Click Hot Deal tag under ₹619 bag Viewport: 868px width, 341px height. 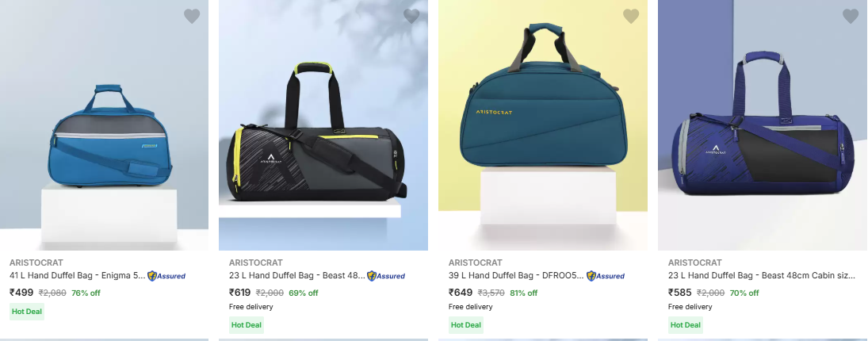(x=247, y=325)
